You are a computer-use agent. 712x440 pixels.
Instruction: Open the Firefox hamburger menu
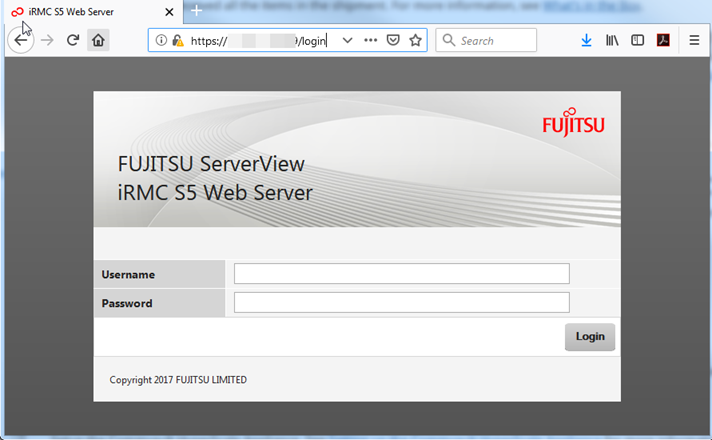point(694,40)
